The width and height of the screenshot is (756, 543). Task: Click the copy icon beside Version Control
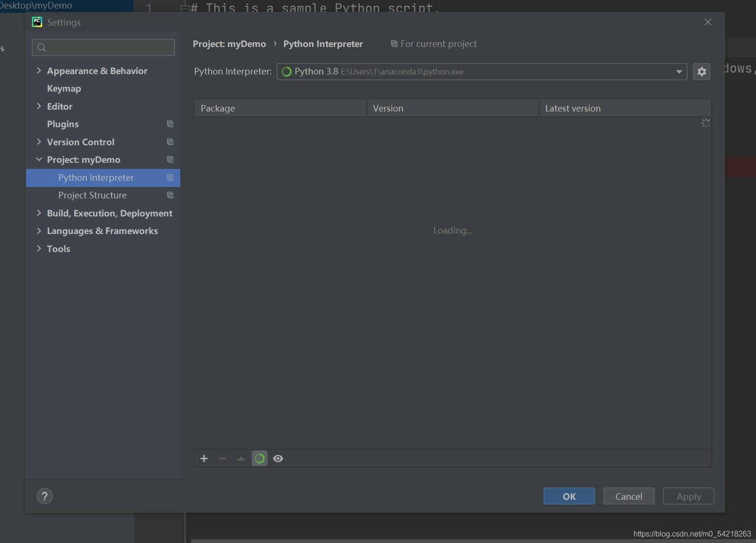[x=170, y=142]
